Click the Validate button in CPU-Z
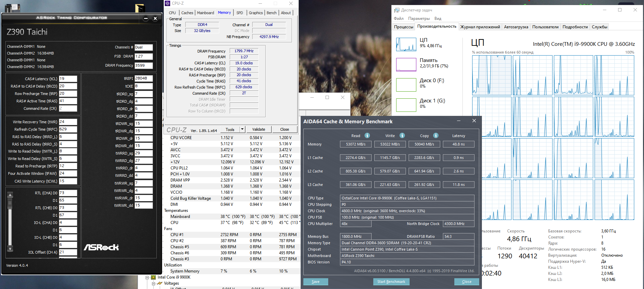 click(259, 129)
